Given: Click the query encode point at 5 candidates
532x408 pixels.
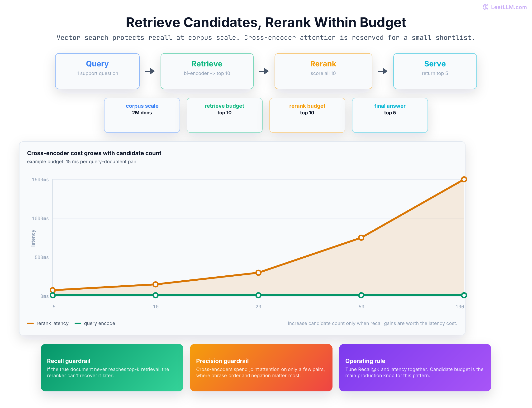Looking at the screenshot, I should coord(53,295).
